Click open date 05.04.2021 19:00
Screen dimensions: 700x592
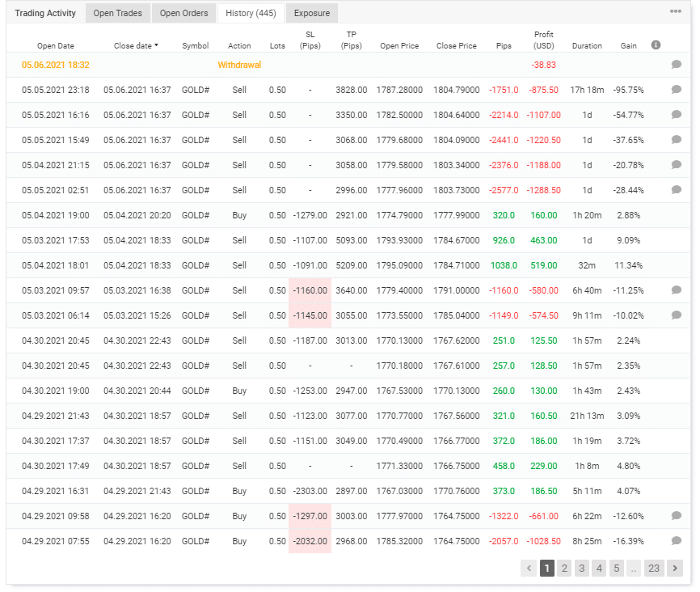(56, 215)
